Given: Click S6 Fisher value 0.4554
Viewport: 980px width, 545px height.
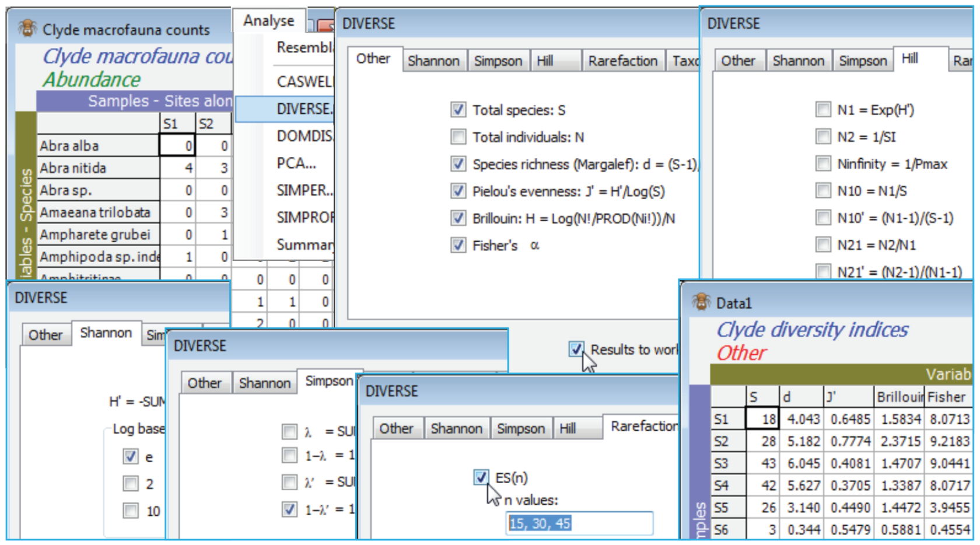Looking at the screenshot, I should (x=949, y=530).
